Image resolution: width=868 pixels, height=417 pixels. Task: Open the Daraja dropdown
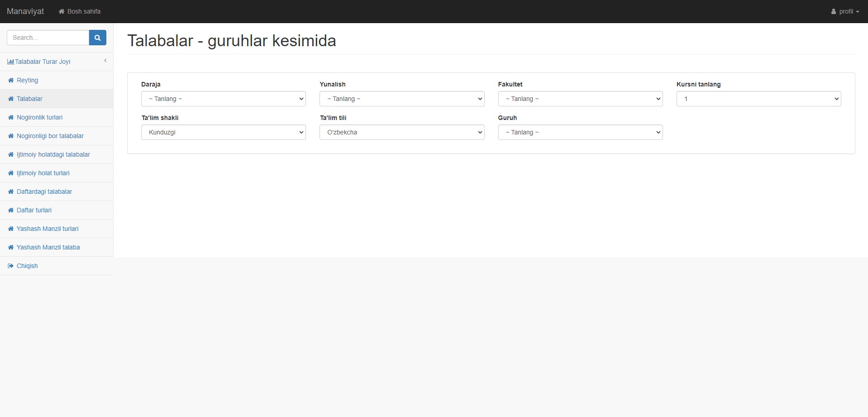[x=223, y=99]
